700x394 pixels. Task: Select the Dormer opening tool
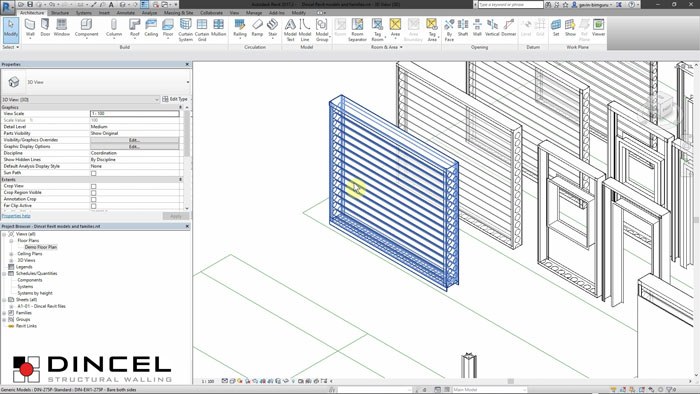[x=508, y=28]
